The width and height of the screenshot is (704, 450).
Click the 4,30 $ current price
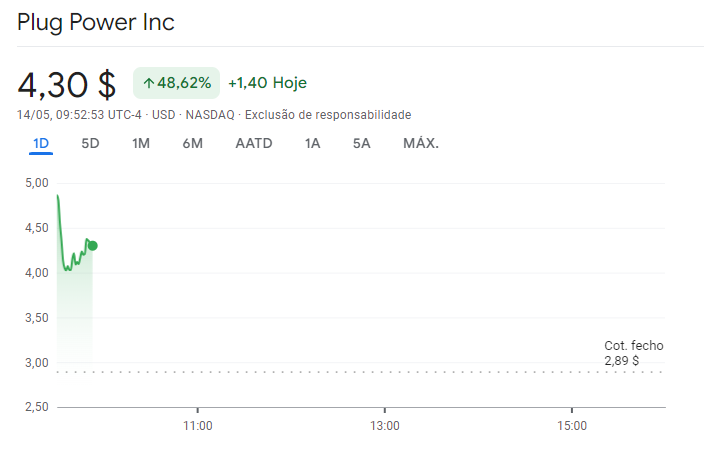[67, 84]
